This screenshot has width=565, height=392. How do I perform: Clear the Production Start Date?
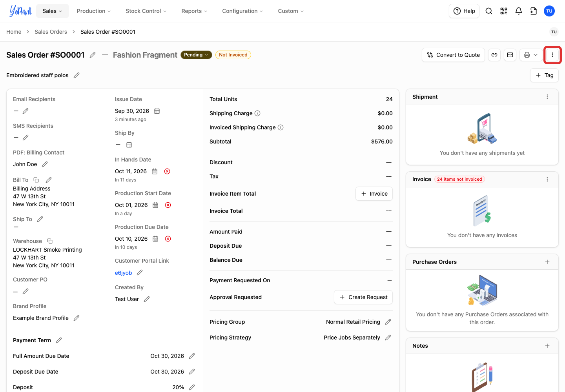pos(168,205)
